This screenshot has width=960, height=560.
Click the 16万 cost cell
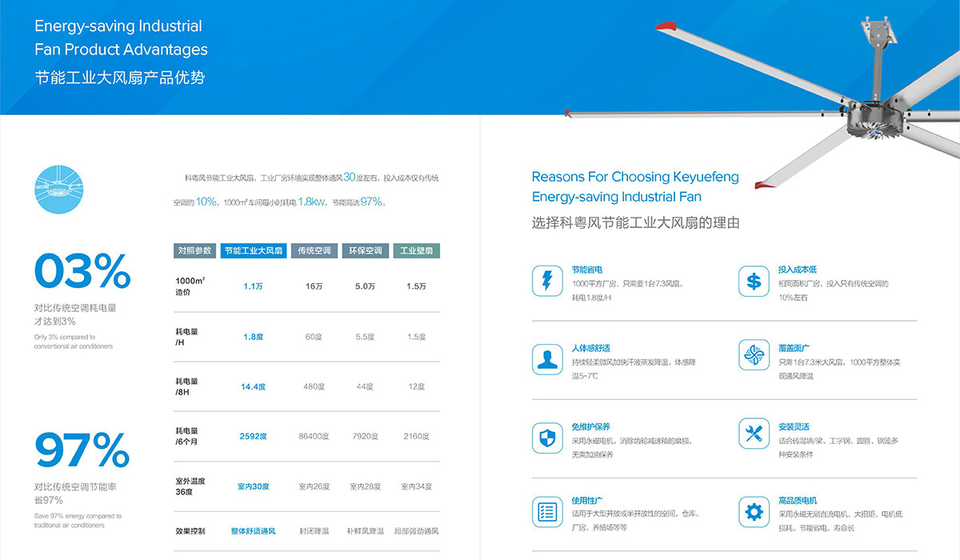pyautogui.click(x=314, y=286)
